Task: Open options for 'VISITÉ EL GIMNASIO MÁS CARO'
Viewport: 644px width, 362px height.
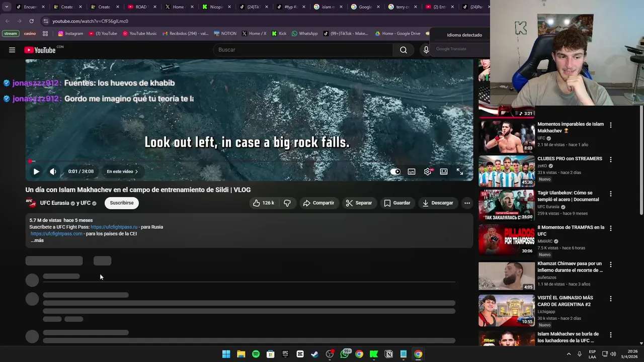Action: pyautogui.click(x=611, y=299)
